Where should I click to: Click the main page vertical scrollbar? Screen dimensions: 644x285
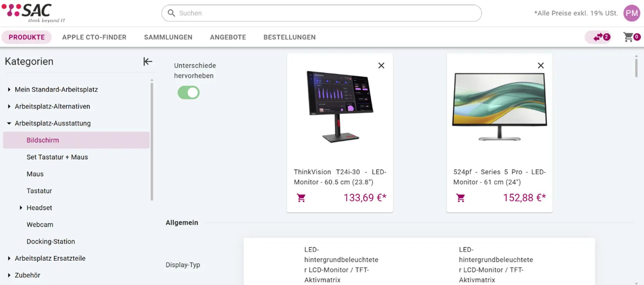(x=636, y=68)
